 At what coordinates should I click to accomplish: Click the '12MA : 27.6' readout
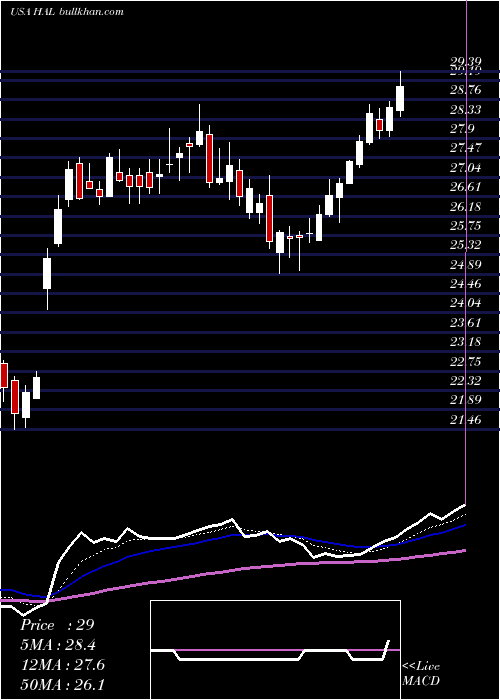tap(62, 665)
